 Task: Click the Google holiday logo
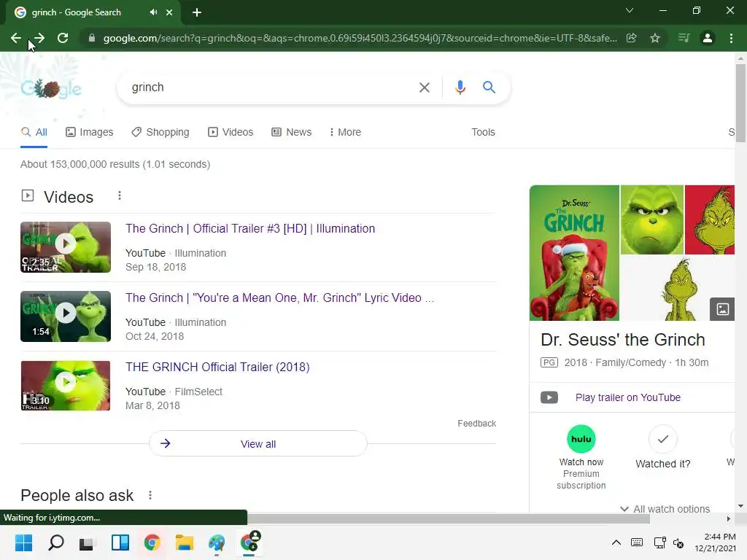[x=51, y=88]
